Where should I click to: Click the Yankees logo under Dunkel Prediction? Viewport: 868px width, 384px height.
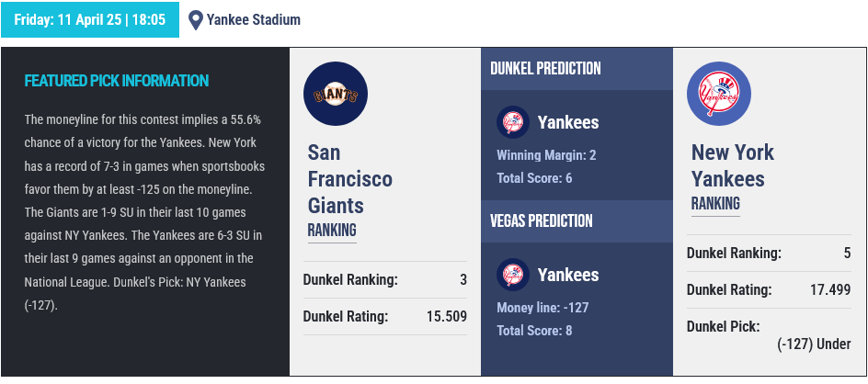point(512,122)
